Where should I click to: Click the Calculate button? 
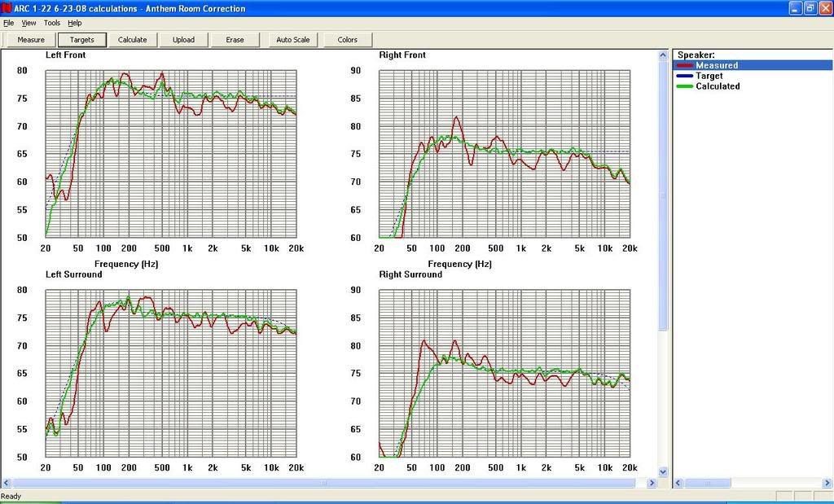tap(132, 39)
